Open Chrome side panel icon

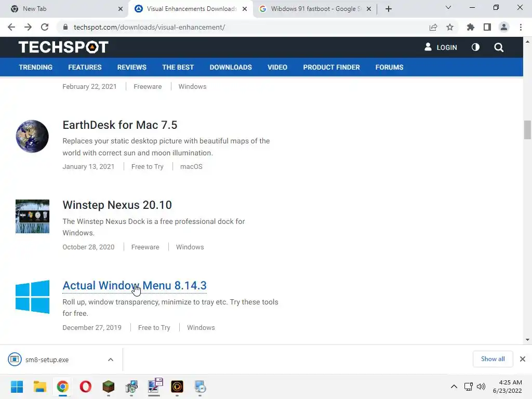point(487,27)
